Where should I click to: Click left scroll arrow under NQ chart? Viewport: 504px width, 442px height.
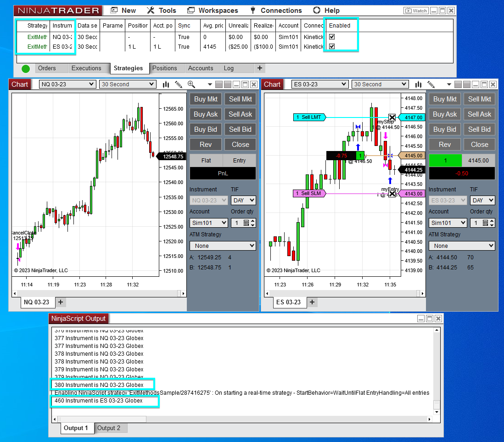pos(15,293)
